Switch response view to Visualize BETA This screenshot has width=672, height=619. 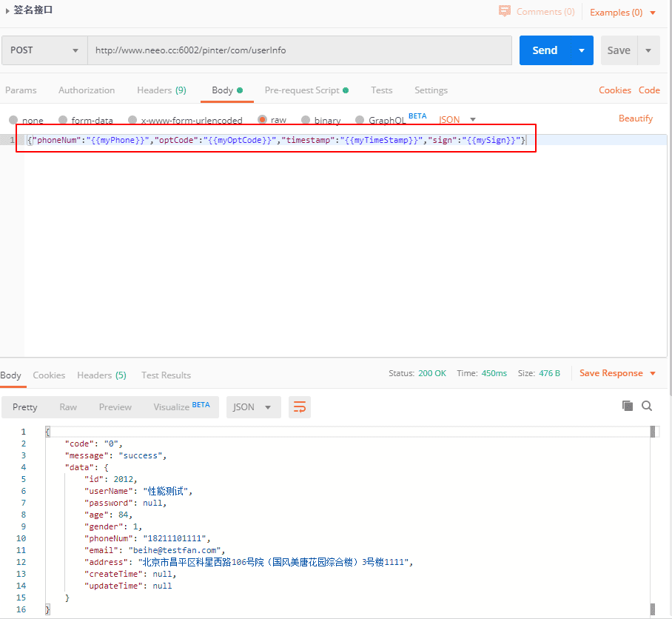coord(181,406)
